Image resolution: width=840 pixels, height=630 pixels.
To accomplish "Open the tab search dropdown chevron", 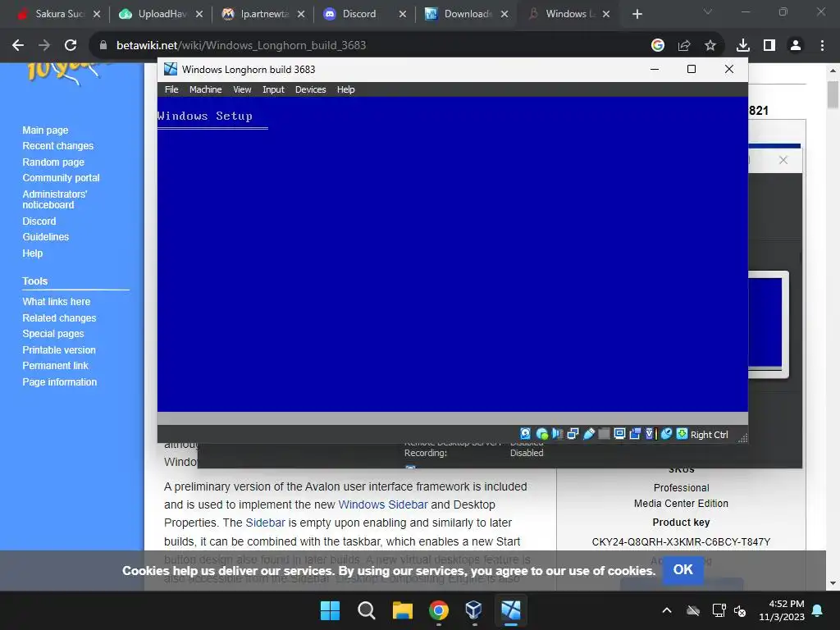I will (x=708, y=11).
